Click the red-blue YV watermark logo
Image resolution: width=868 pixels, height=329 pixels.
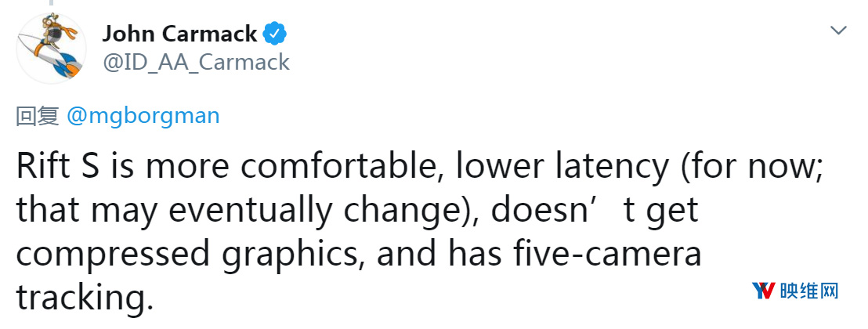(x=763, y=291)
